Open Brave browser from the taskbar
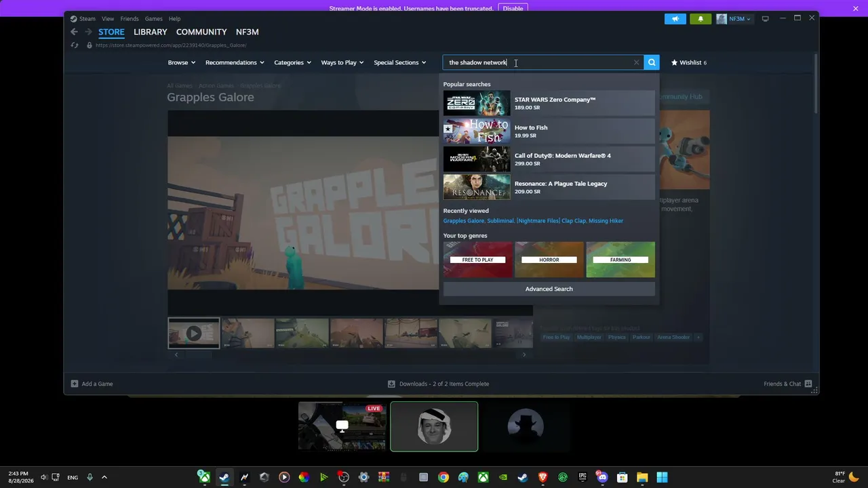 coord(542,477)
